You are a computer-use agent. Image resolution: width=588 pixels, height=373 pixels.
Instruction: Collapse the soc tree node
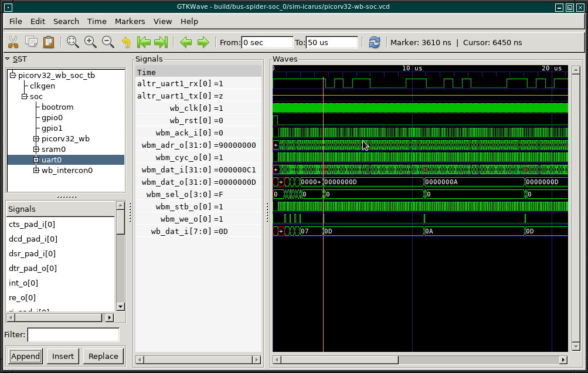pyautogui.click(x=25, y=96)
